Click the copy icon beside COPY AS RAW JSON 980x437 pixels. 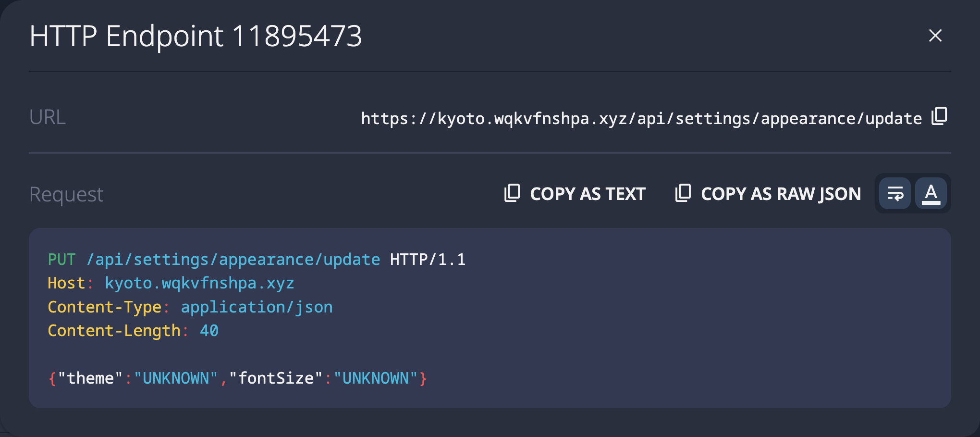[x=683, y=193]
